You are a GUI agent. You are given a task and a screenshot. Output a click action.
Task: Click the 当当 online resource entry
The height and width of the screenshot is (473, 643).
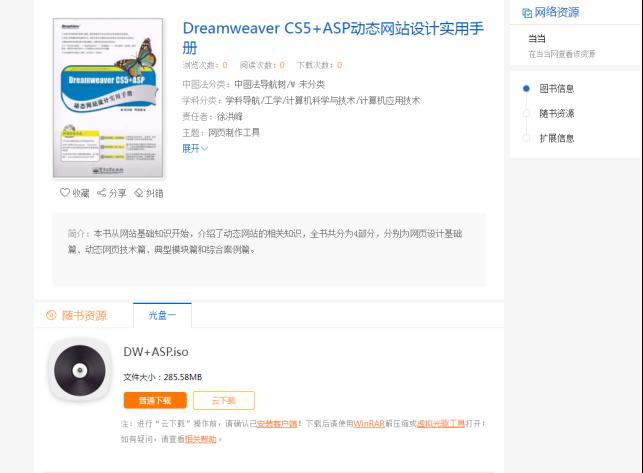[537, 39]
